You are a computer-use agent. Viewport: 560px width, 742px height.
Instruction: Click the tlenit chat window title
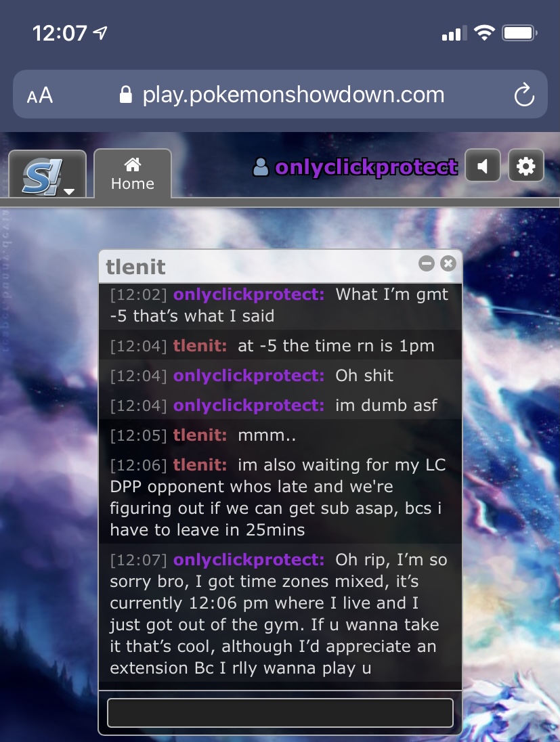coord(135,267)
